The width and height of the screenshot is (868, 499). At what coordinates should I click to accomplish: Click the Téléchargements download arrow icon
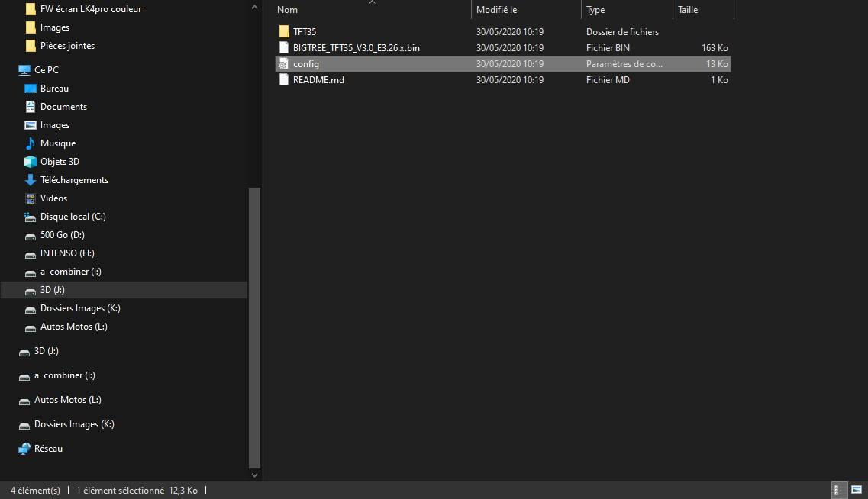tap(31, 180)
